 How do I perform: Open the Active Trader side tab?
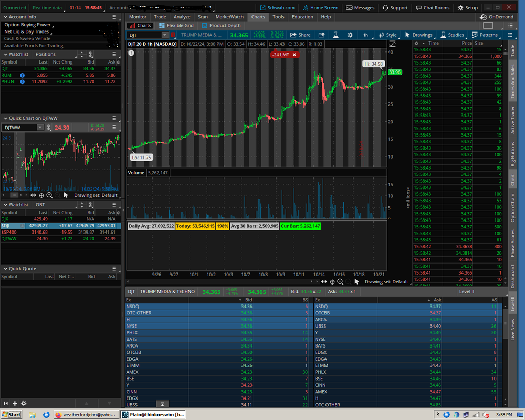pos(512,120)
